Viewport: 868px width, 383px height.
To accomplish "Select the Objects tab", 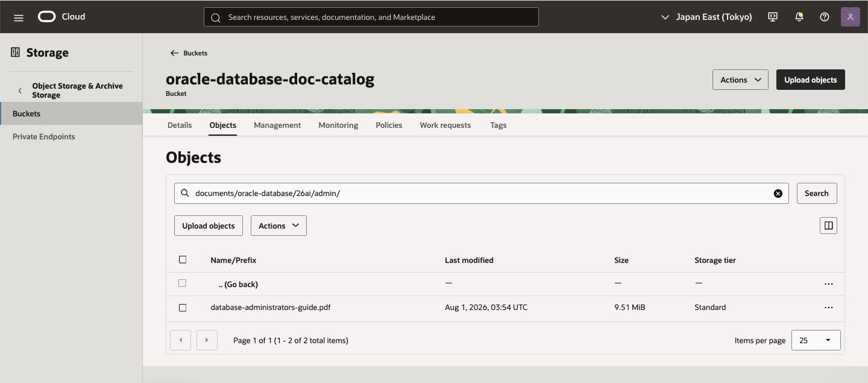I will point(223,125).
